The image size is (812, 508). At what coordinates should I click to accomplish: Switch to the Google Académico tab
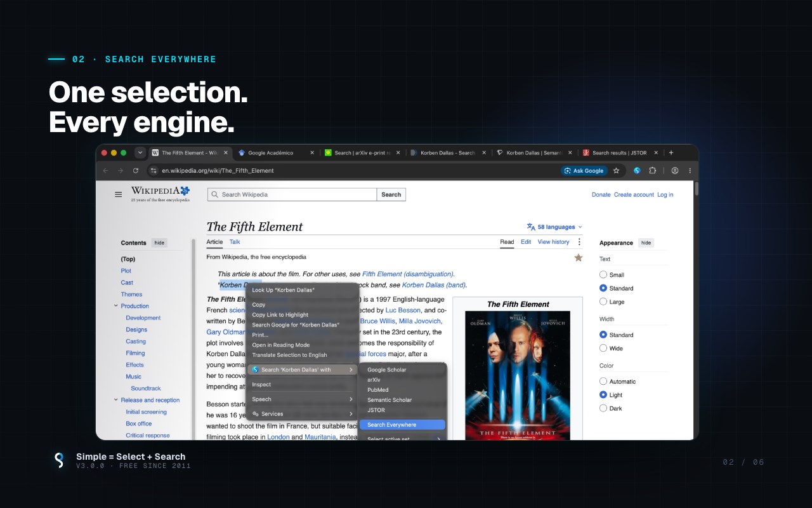tap(276, 152)
